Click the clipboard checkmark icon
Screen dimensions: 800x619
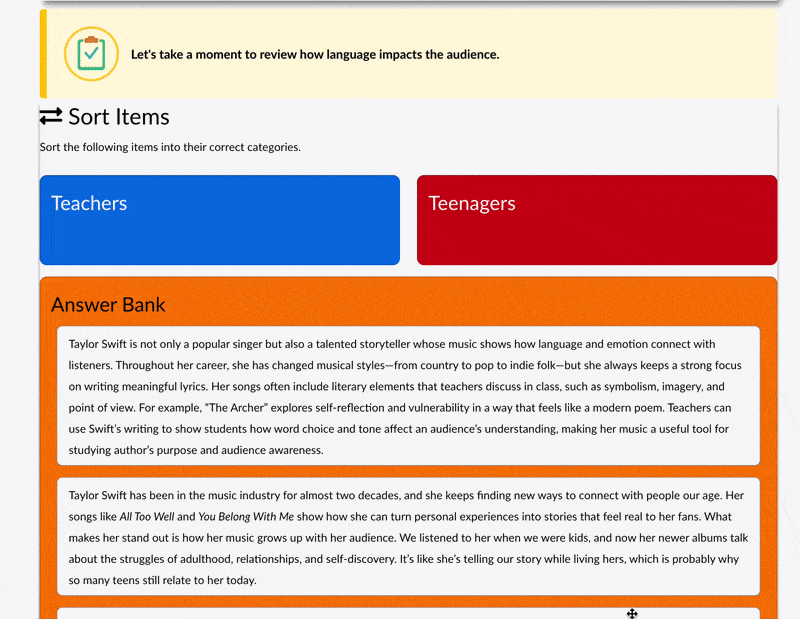[91, 54]
